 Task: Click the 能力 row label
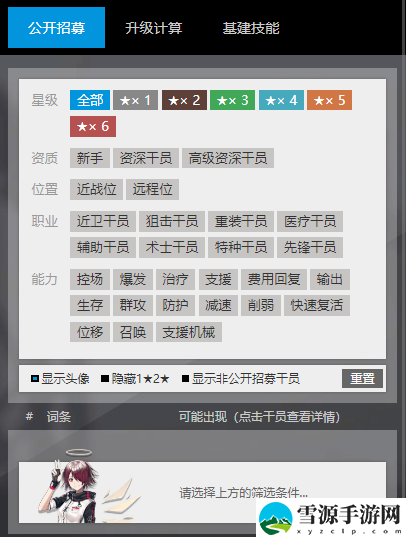[45, 279]
